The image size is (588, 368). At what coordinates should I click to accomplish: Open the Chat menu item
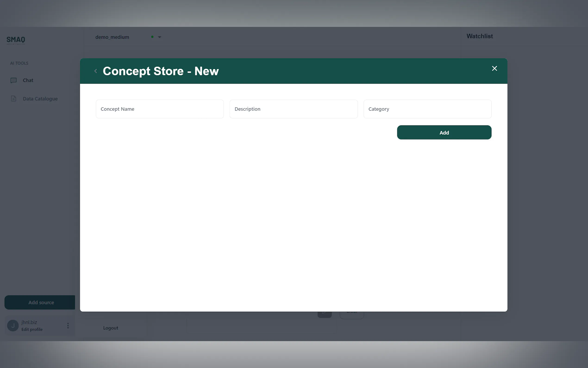(x=28, y=80)
